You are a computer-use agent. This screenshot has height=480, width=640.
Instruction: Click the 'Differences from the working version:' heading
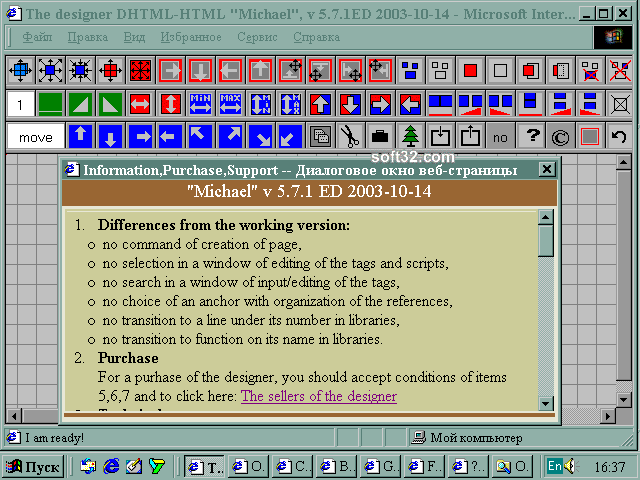click(224, 225)
